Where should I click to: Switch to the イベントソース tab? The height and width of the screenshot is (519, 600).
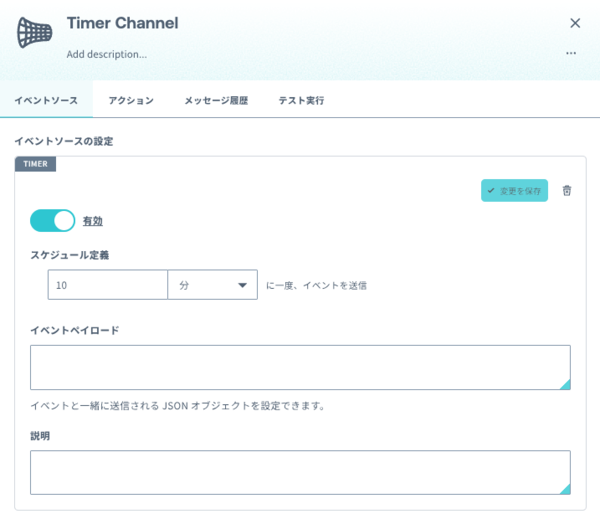click(x=46, y=101)
